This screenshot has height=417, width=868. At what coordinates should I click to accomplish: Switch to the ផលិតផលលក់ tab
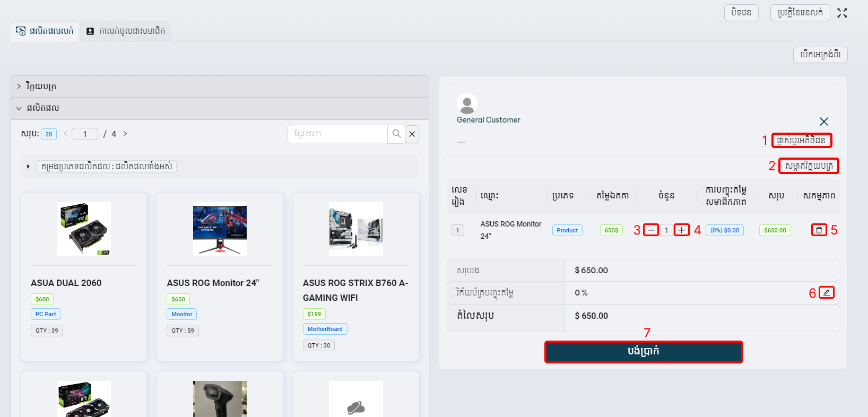coord(45,31)
